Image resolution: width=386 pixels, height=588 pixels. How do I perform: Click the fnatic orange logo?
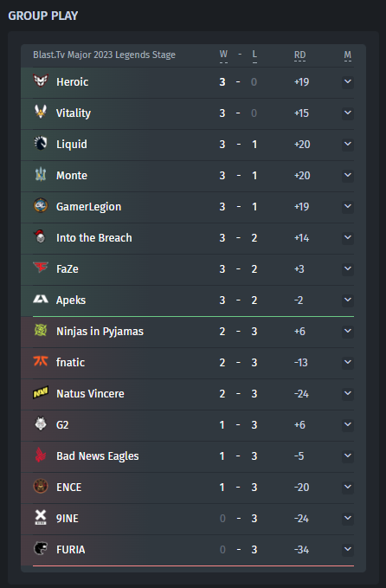click(41, 361)
